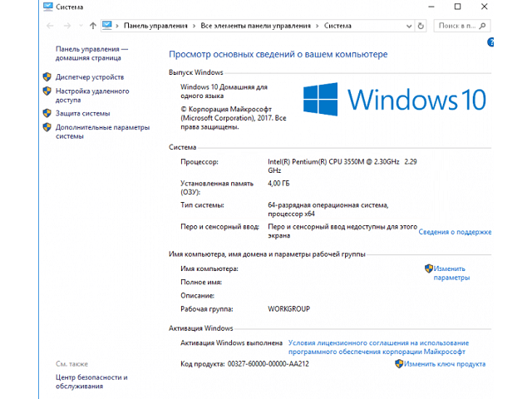Screen dimensions: 532x399
Task: Click the Система window title icon
Action: pyautogui.click(x=48, y=7)
